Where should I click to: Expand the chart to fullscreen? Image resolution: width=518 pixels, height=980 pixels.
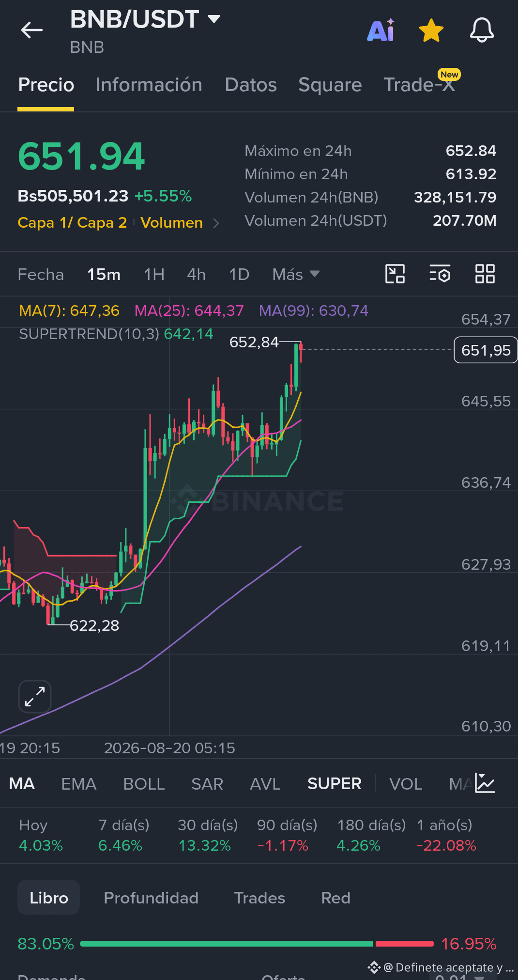coord(35,697)
